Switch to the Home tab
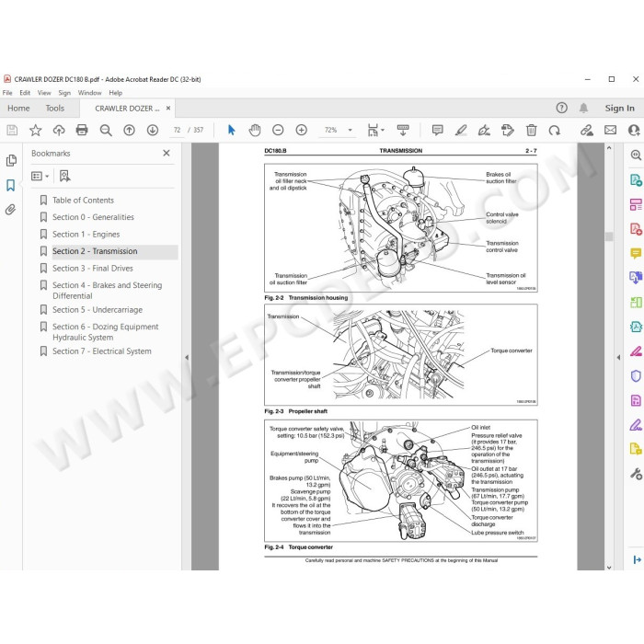Viewport: 644px width, 644px height. pyautogui.click(x=18, y=108)
